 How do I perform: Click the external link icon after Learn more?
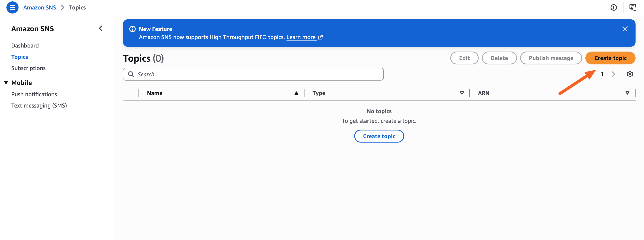point(320,37)
